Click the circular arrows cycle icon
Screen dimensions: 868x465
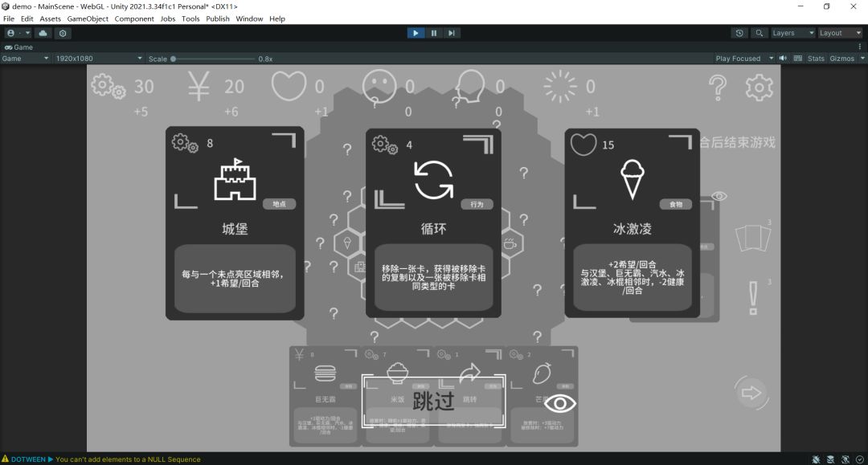pos(433,180)
